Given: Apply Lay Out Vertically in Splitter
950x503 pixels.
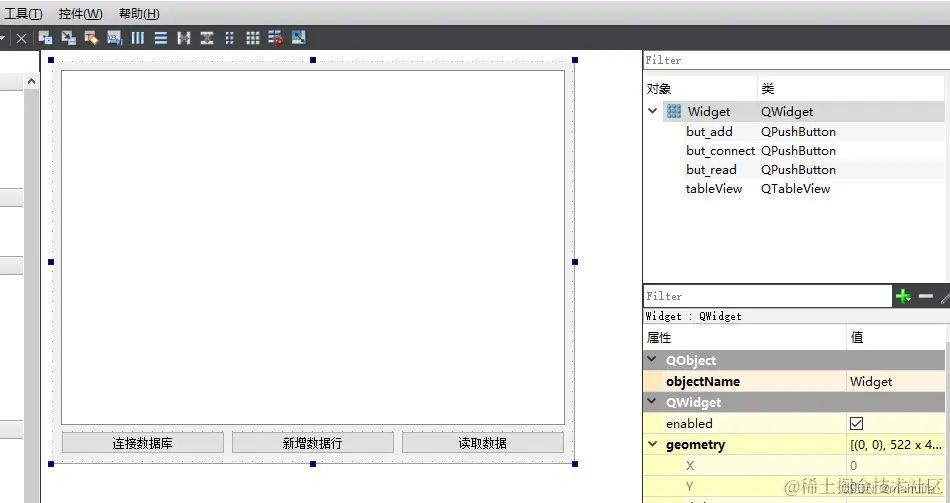Looking at the screenshot, I should [x=207, y=38].
